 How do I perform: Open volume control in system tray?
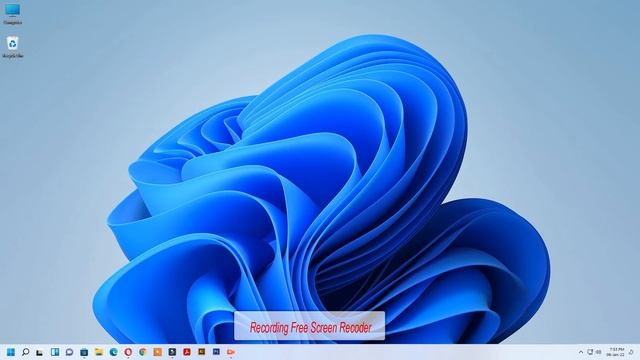tap(599, 352)
